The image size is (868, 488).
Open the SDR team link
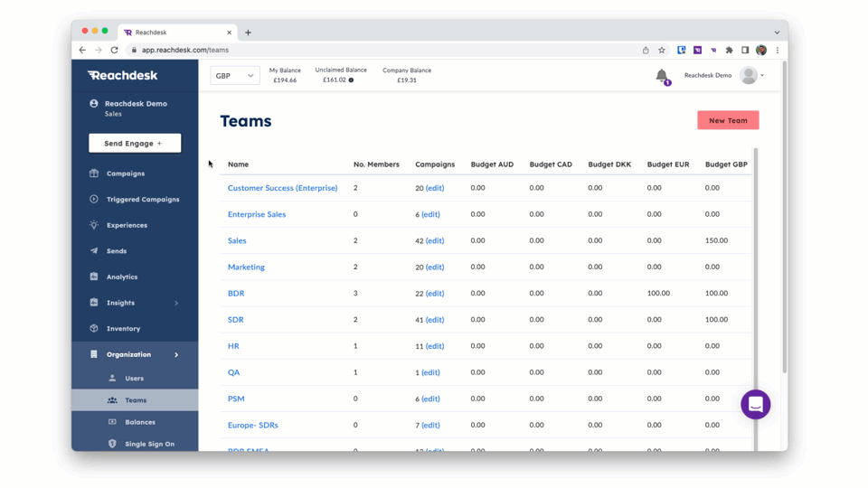point(235,320)
